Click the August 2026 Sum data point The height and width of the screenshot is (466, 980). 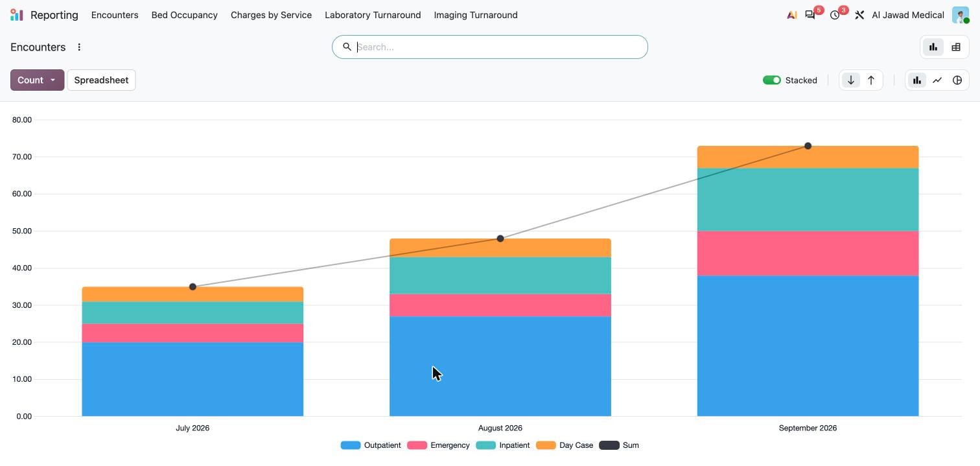pos(500,239)
